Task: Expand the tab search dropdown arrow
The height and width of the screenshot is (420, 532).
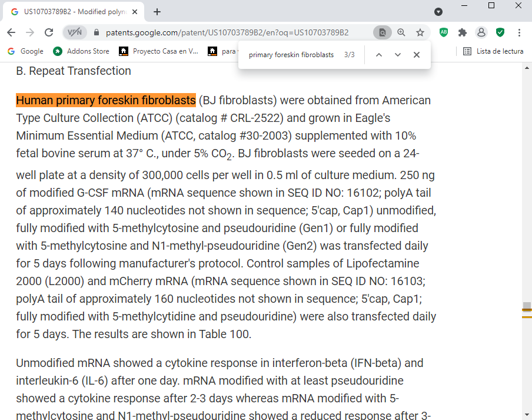Action: pyautogui.click(x=438, y=12)
